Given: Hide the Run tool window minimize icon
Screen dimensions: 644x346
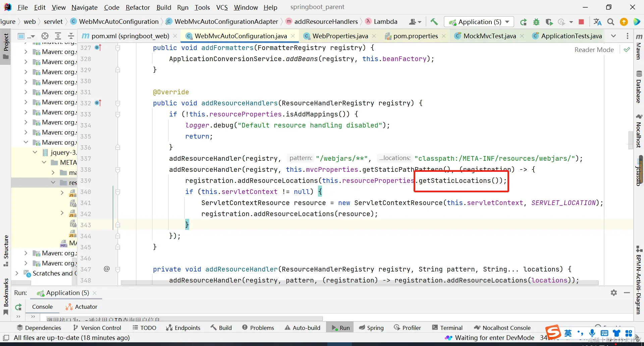Looking at the screenshot, I should click(627, 293).
